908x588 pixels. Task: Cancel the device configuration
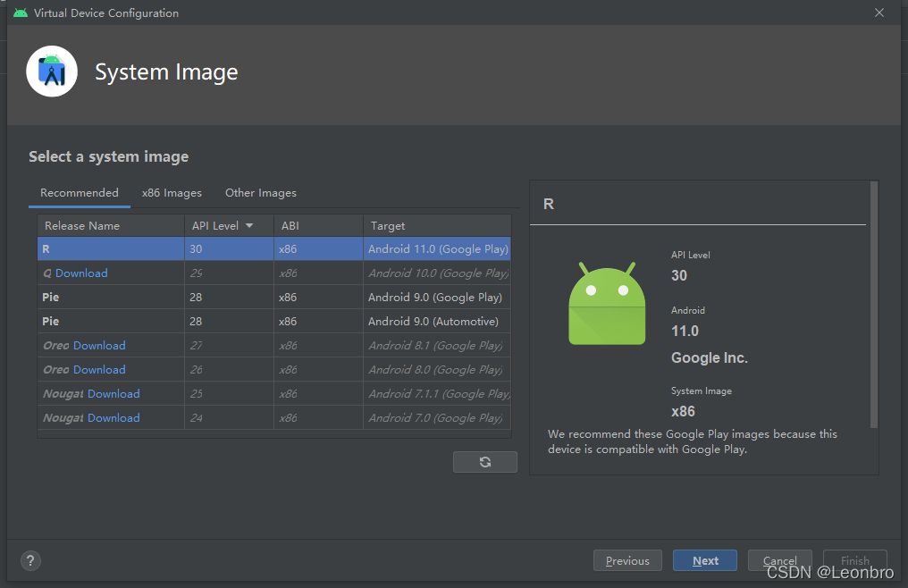pyautogui.click(x=779, y=560)
